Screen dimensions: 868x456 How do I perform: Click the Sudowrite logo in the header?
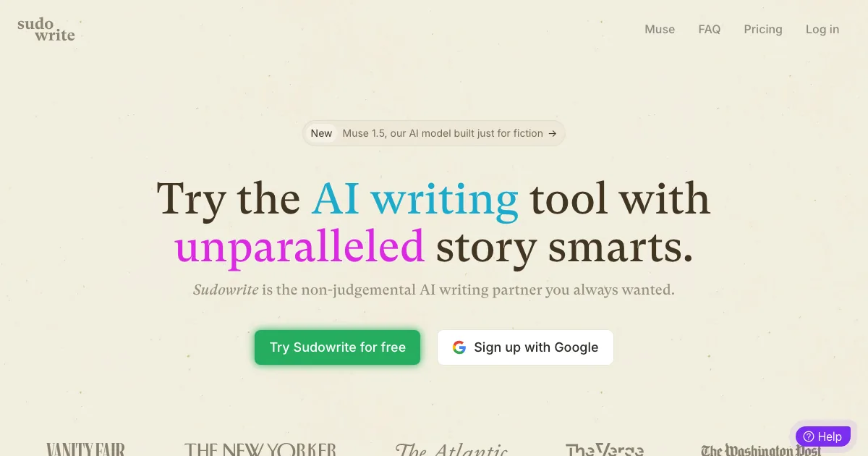[x=46, y=29]
